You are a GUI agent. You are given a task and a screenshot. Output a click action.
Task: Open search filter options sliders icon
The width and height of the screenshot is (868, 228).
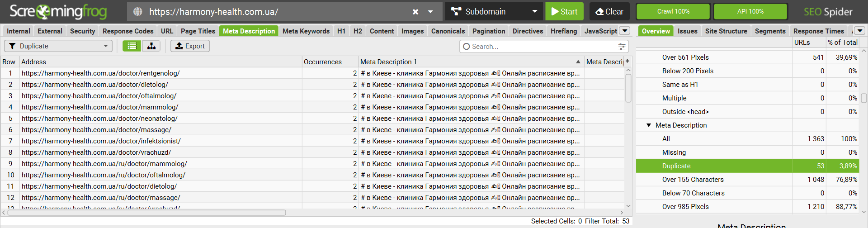click(622, 47)
